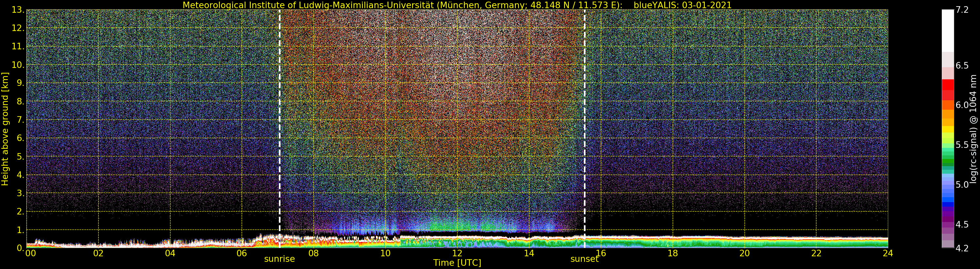The height and width of the screenshot is (269, 980).
Task: Click the "sunrise" label below the time axis
Action: point(280,259)
